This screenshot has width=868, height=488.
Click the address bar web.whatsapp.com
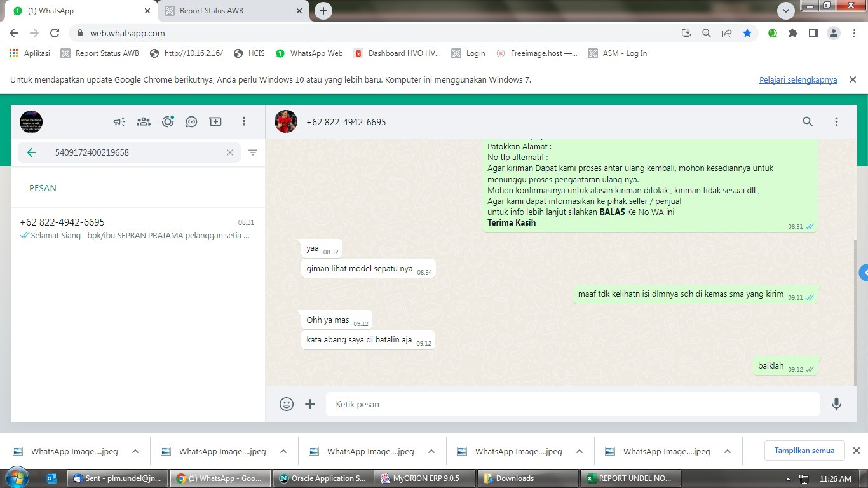click(x=127, y=33)
